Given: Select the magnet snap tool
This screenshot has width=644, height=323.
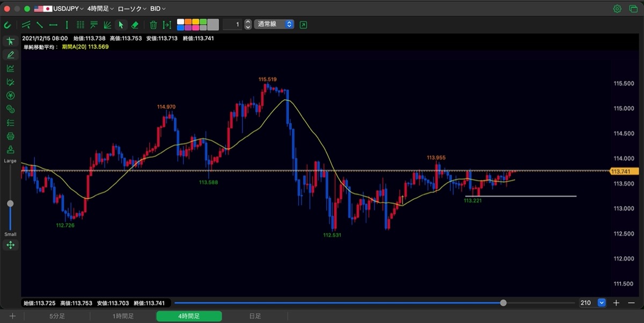Looking at the screenshot, I should tap(8, 25).
